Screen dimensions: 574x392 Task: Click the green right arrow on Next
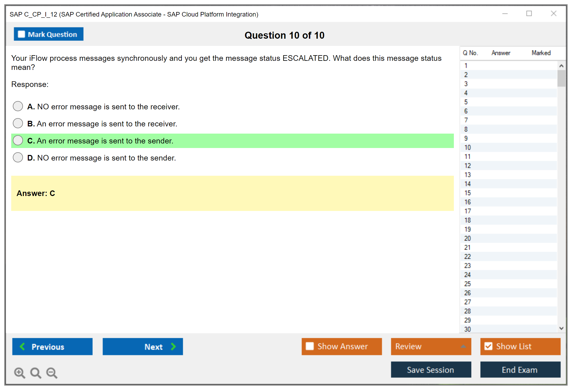point(173,346)
